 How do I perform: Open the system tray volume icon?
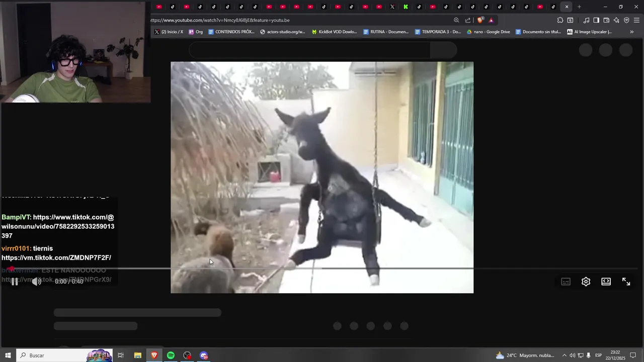tap(572, 355)
